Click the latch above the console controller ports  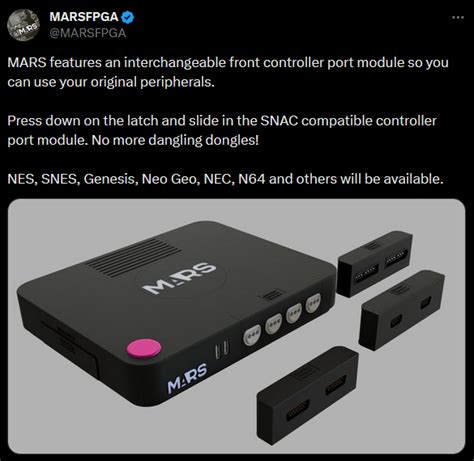(x=271, y=295)
